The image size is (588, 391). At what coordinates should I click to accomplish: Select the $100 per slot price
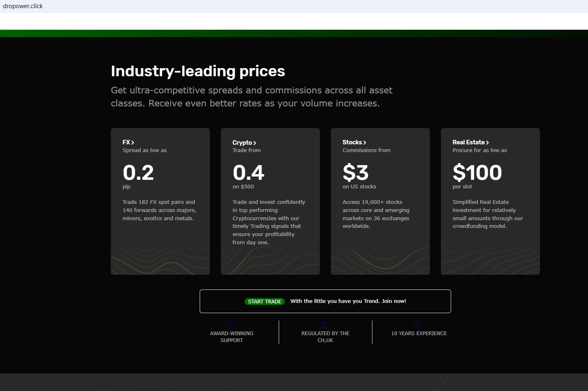tap(477, 172)
